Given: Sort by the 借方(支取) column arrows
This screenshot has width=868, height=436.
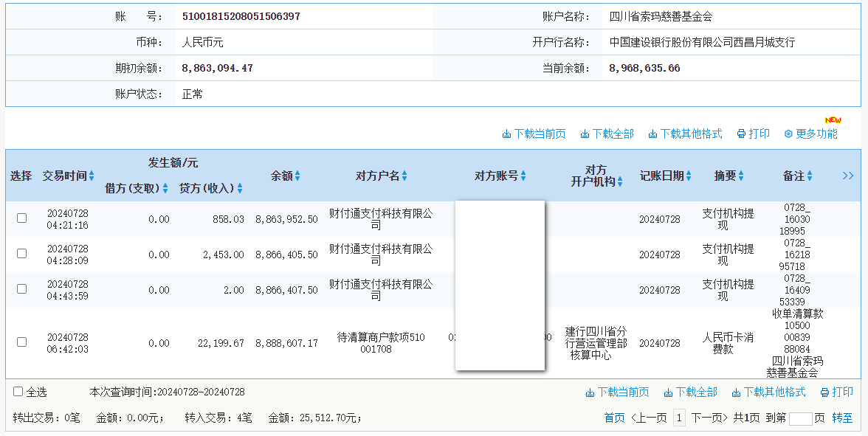Looking at the screenshot, I should (165, 189).
